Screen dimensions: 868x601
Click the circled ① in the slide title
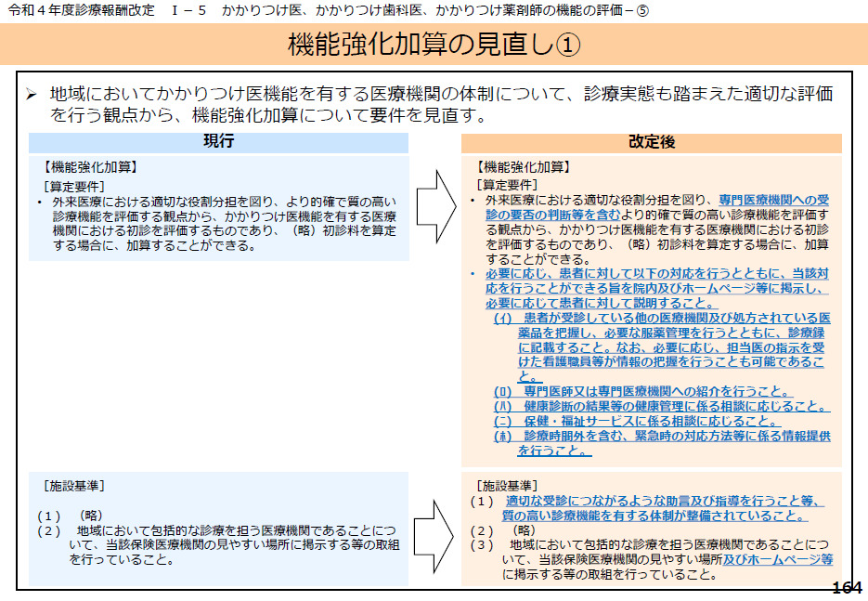(567, 45)
